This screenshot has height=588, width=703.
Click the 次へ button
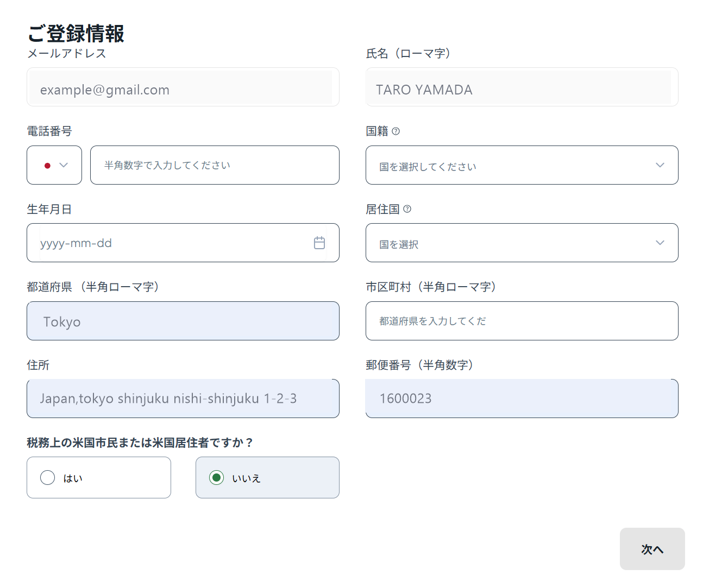(x=652, y=549)
